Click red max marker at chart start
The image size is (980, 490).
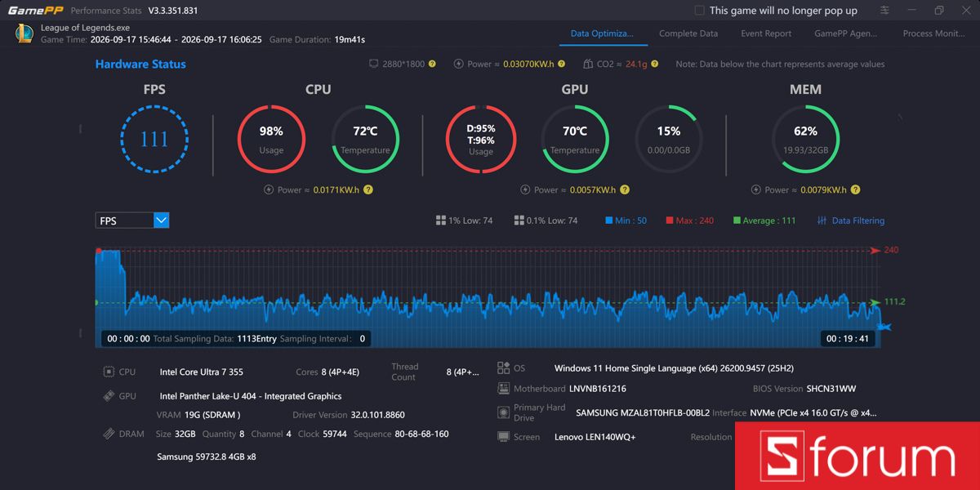point(99,251)
